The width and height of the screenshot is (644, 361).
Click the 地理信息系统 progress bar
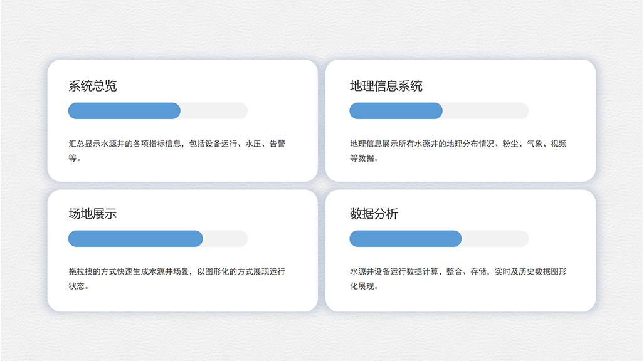(x=439, y=111)
